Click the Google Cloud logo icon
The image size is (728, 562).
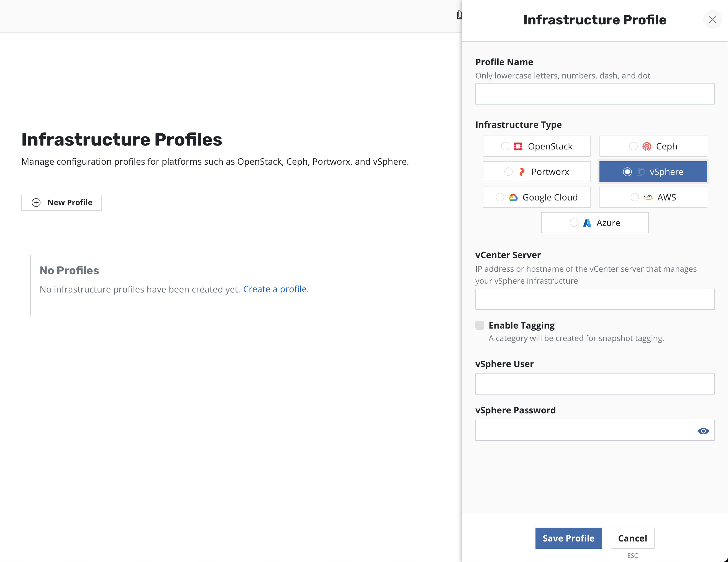(513, 197)
